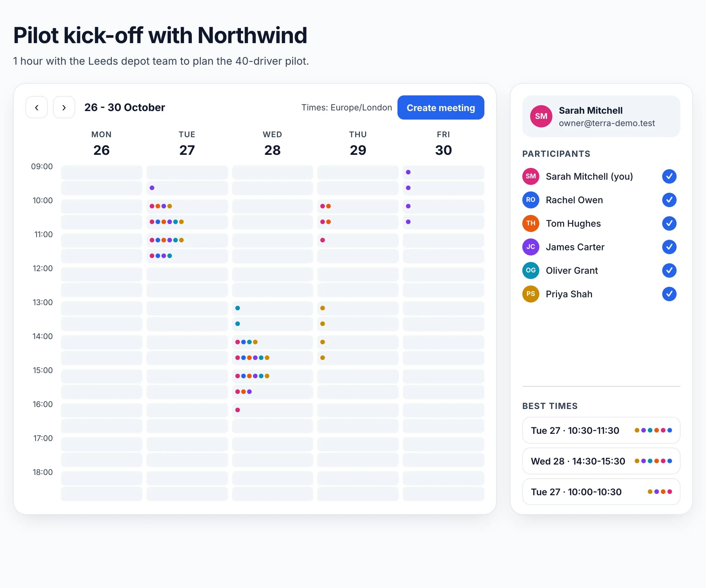The image size is (706, 588).
Task: Select the Monday 26 column header
Action: click(102, 143)
